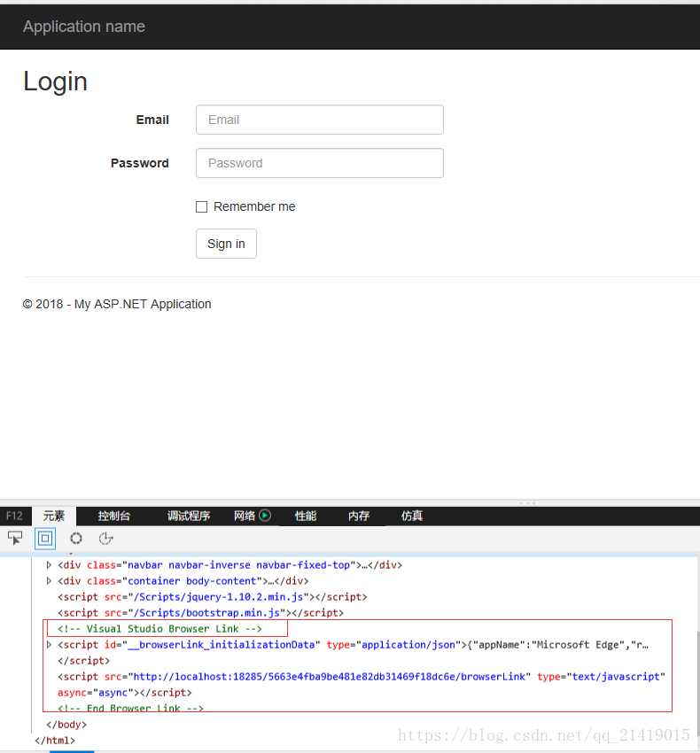Select the localhost:18285 browserLink script line
Image resolution: width=700 pixels, height=753 pixels.
(362, 677)
